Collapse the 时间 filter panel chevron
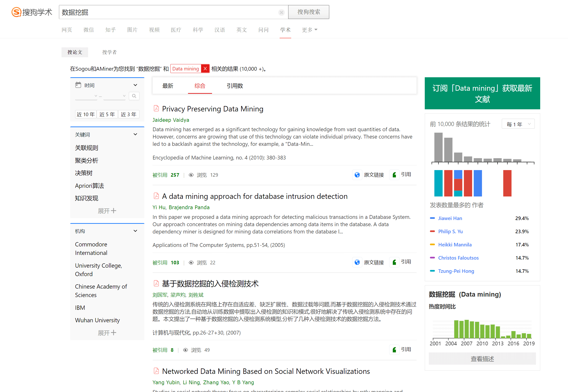The height and width of the screenshot is (392, 568). 135,85
